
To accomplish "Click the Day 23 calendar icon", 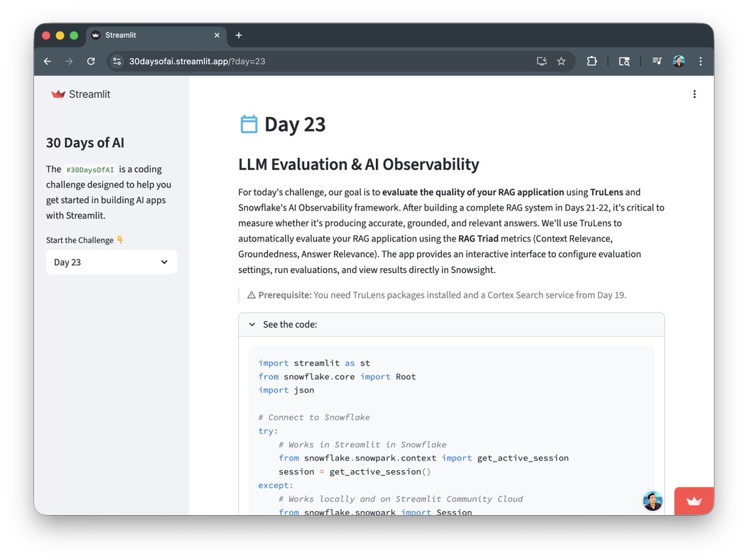I will point(249,124).
